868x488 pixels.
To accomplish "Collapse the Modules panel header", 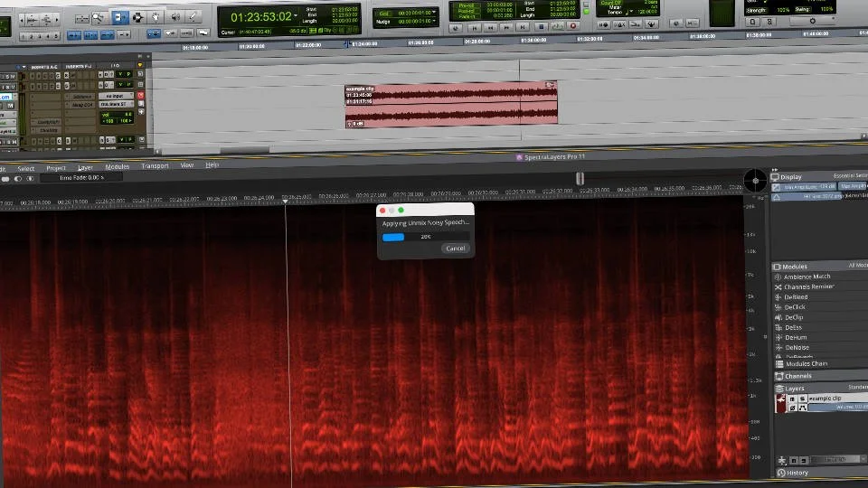I will click(x=819, y=266).
